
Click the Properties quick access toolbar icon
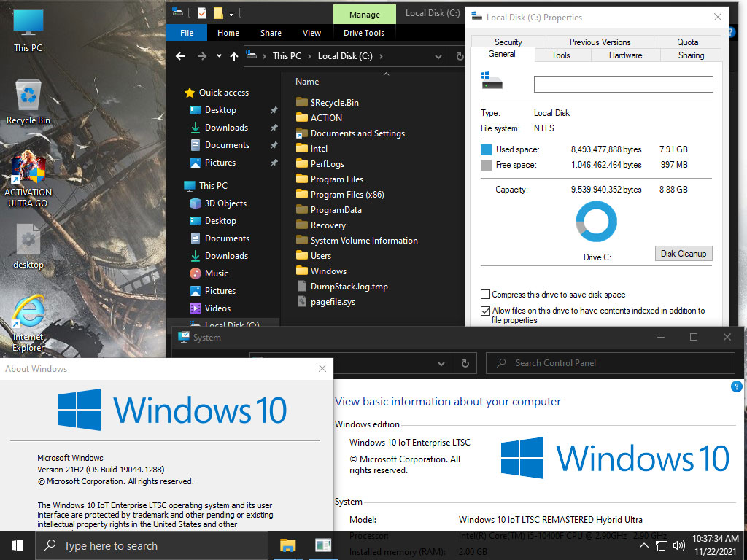click(202, 13)
